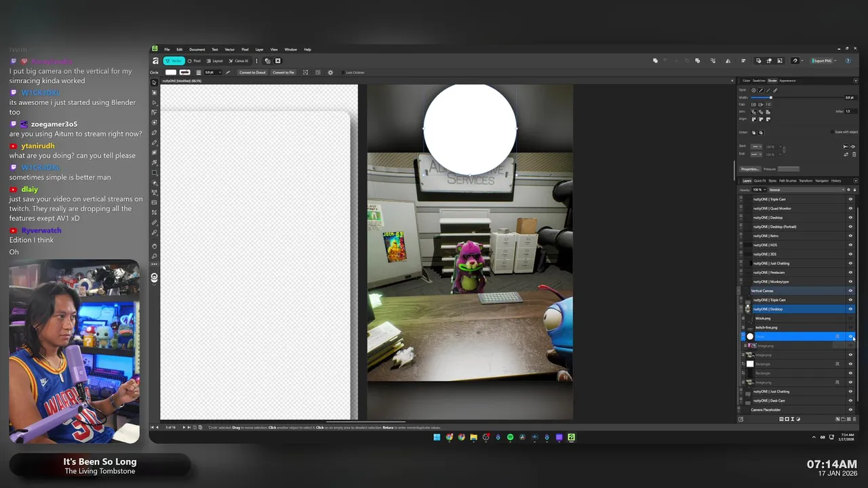The image size is (868, 488).
Task: Click the stroke Width slider
Action: click(x=798, y=98)
